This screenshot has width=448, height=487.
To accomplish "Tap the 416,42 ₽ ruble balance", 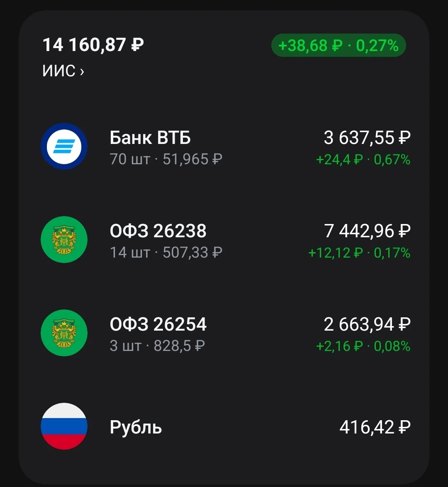I will (375, 427).
